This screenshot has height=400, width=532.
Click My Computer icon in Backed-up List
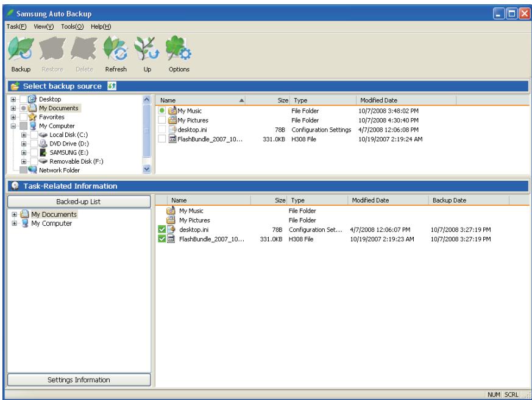tap(25, 223)
